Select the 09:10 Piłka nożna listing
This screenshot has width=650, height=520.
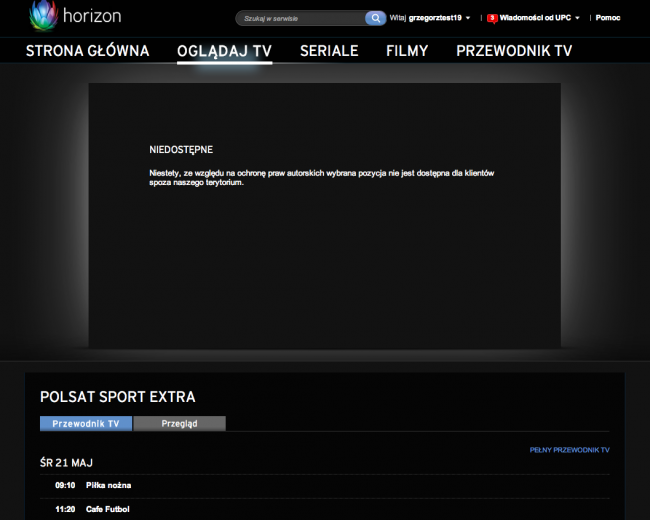(x=325, y=485)
